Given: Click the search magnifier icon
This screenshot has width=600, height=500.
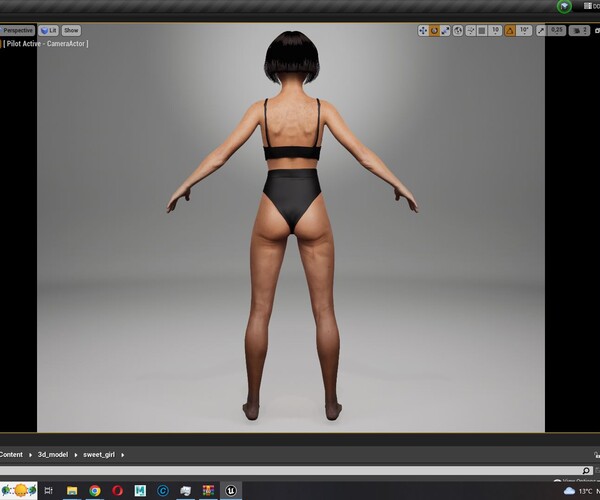Looking at the screenshot, I should click(586, 471).
